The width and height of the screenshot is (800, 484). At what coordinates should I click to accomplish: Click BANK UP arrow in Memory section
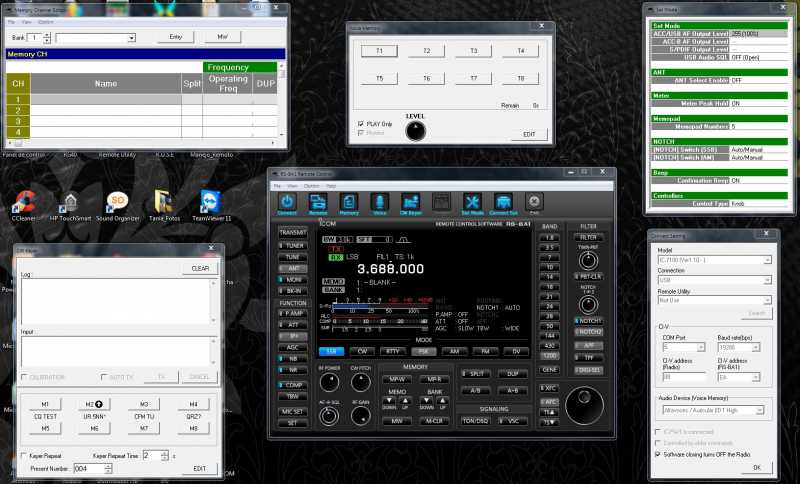pos(442,403)
